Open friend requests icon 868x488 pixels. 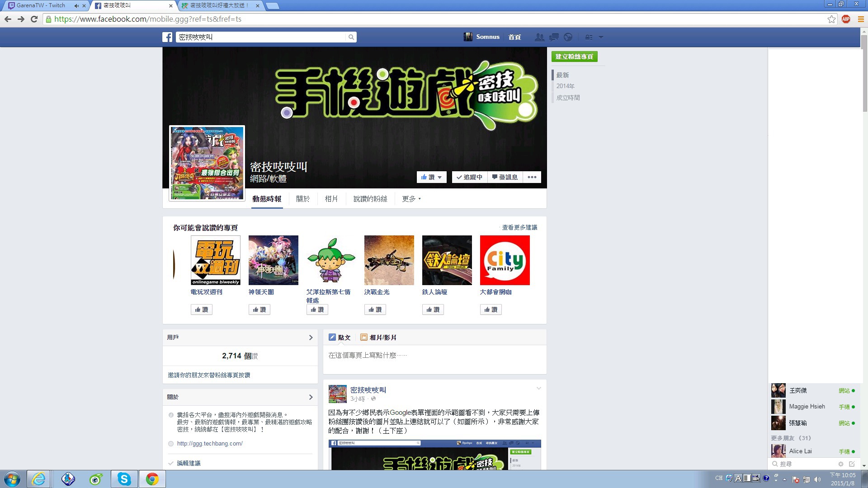click(539, 37)
